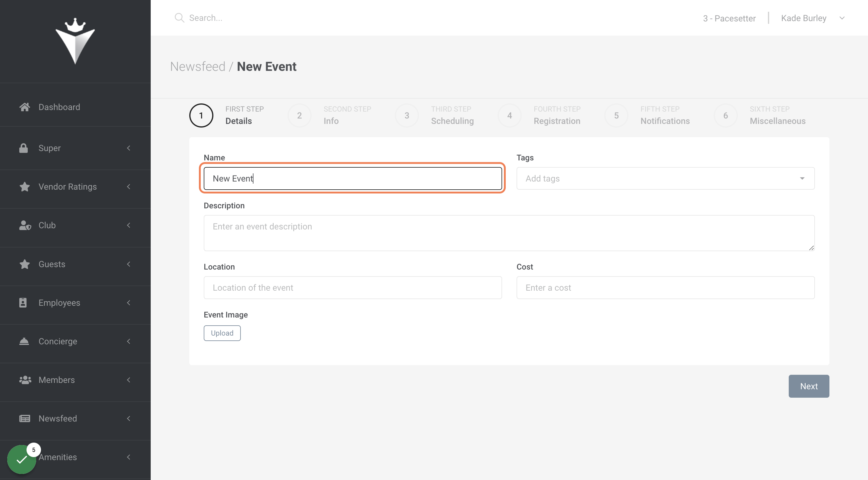Click the Super lock icon

point(24,148)
